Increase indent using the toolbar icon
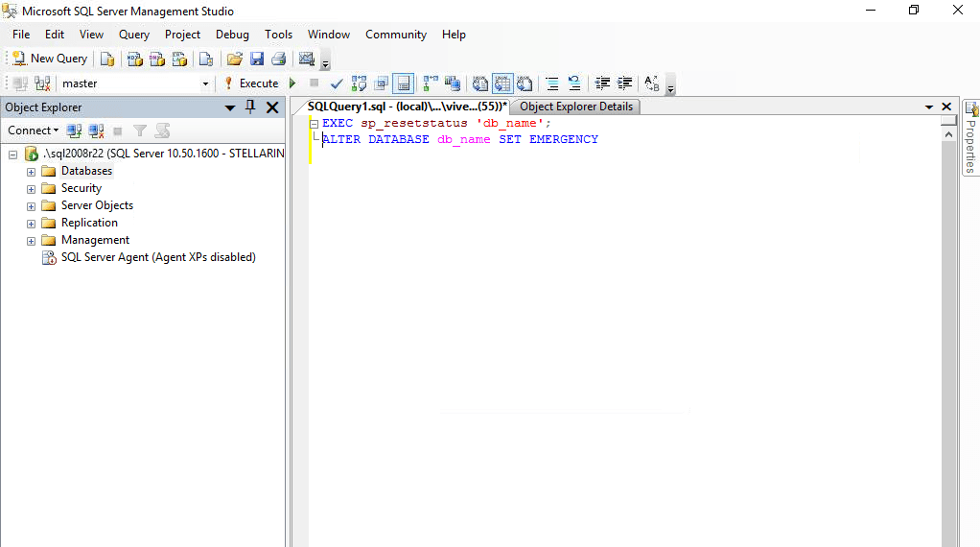Viewport: 980px width, 547px height. (x=624, y=83)
